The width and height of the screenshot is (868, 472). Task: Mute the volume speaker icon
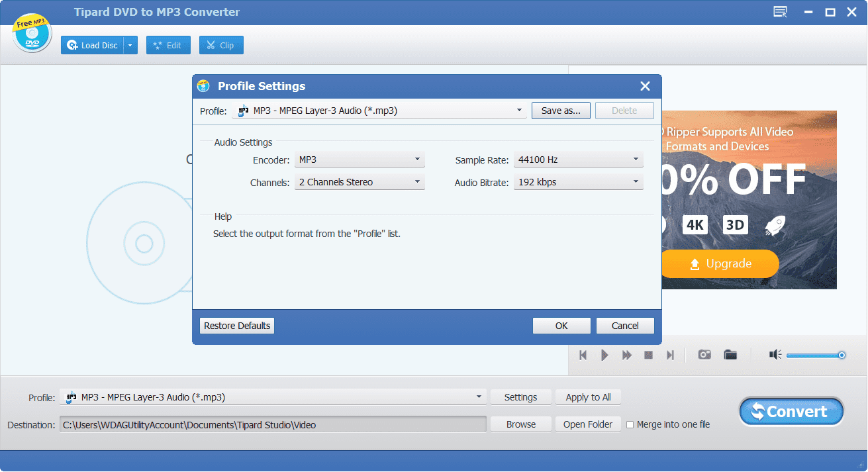point(775,355)
